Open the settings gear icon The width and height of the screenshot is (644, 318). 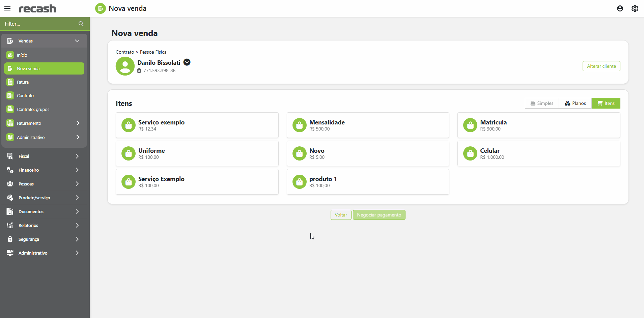[635, 8]
